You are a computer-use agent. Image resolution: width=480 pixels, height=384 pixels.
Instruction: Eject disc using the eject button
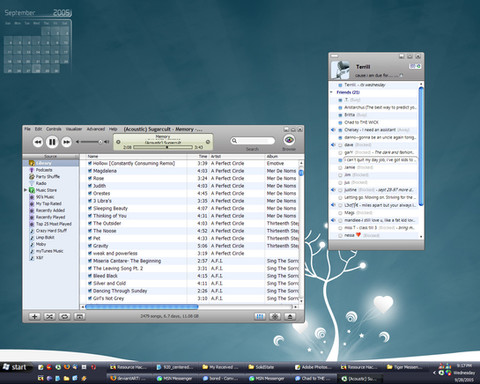290,316
